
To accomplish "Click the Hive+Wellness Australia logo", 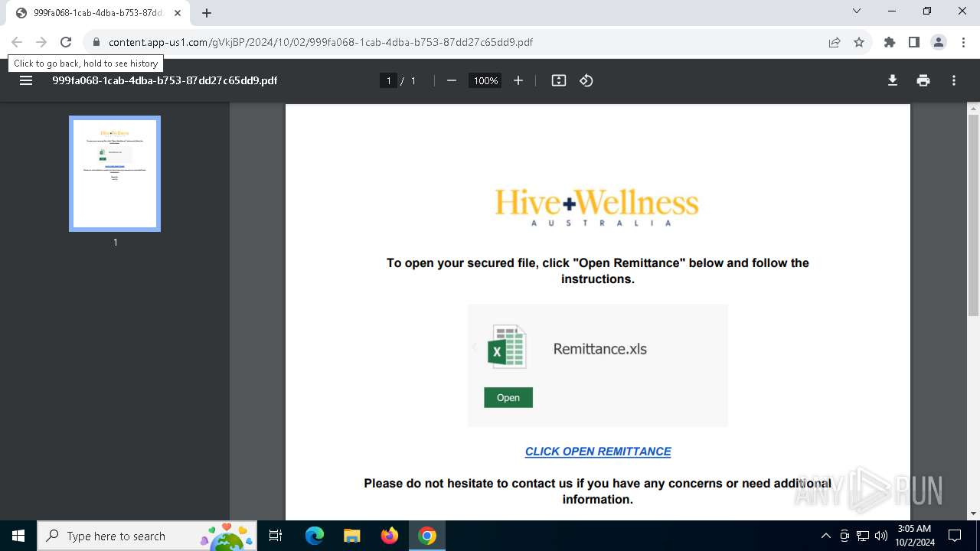I will (x=597, y=207).
